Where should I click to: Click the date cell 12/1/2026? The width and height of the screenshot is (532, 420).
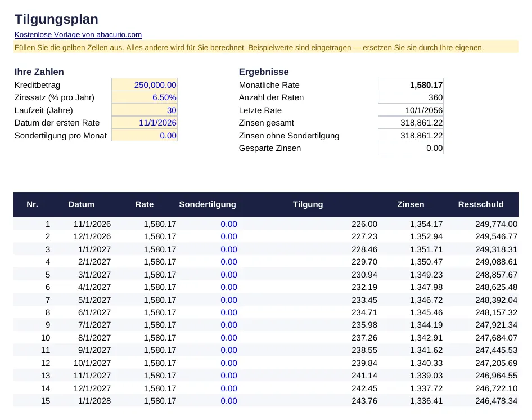coord(92,236)
